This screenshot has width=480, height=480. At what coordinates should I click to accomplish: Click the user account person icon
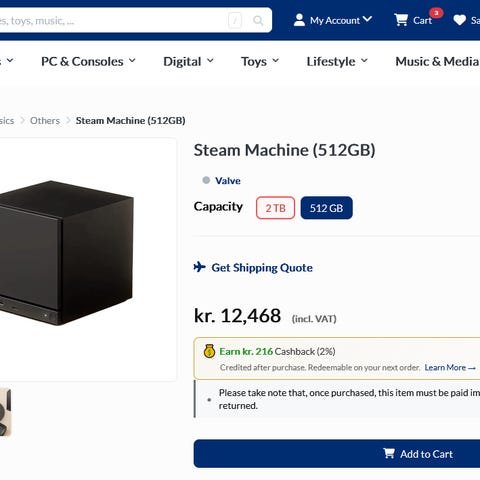tap(299, 20)
